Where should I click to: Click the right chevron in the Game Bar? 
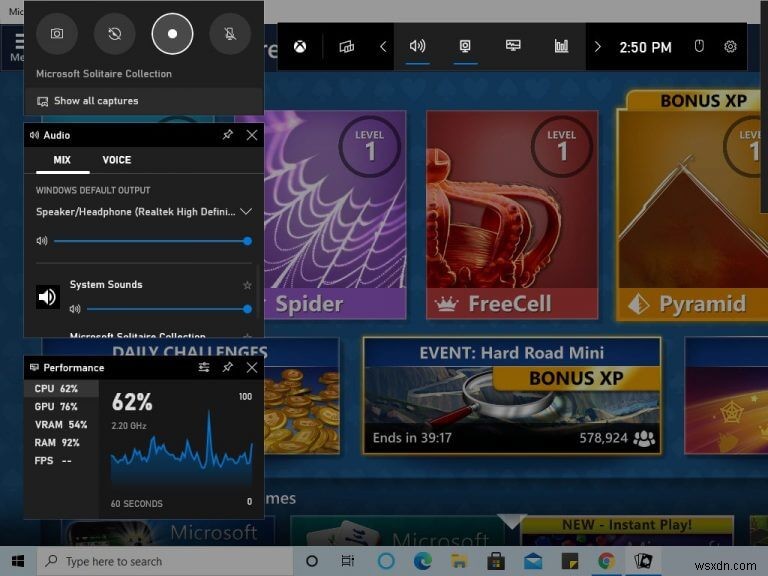pyautogui.click(x=598, y=47)
